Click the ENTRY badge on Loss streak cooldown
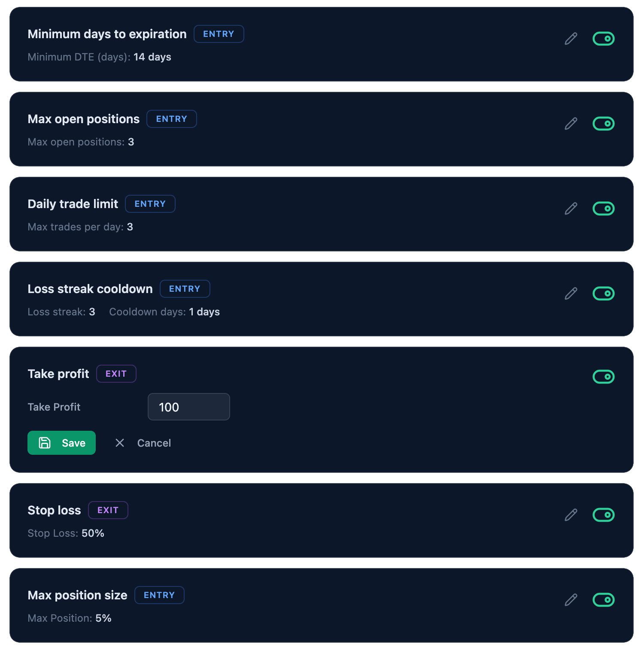Viewport: 644px width, 653px height. (185, 289)
